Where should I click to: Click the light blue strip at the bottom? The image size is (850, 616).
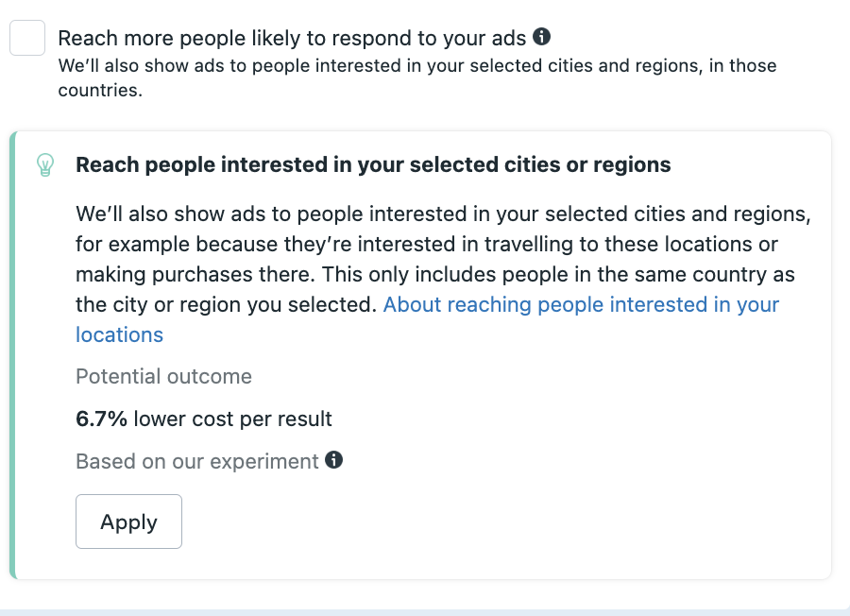click(425, 612)
